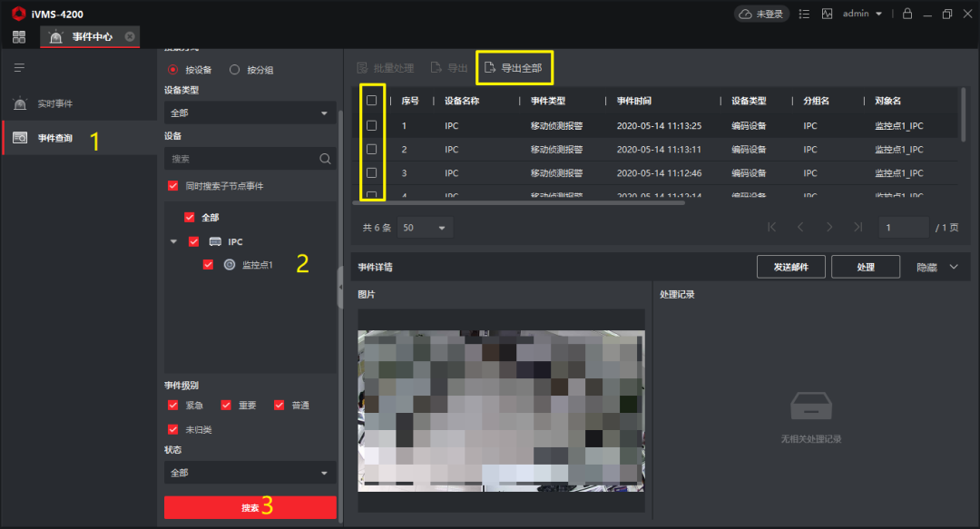
Task: Check the checkbox for event row 1
Action: coord(371,126)
